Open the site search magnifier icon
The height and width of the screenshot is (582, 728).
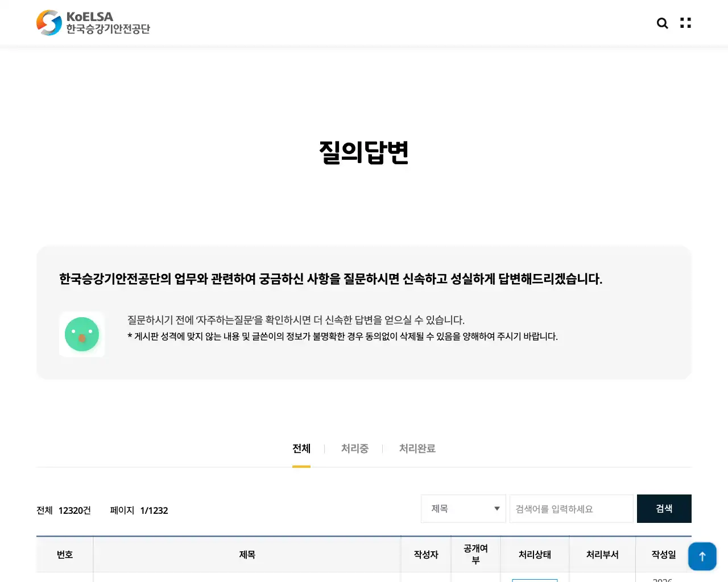662,23
